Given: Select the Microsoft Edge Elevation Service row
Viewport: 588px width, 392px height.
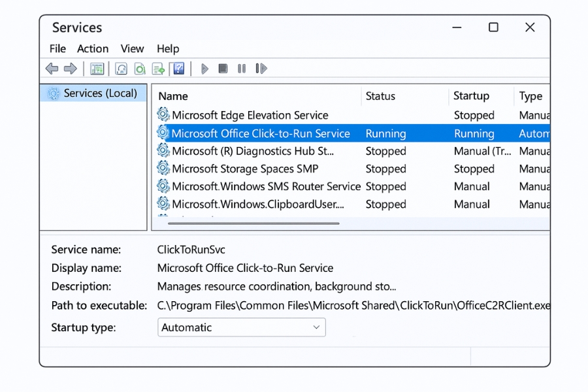Looking at the screenshot, I should click(250, 115).
